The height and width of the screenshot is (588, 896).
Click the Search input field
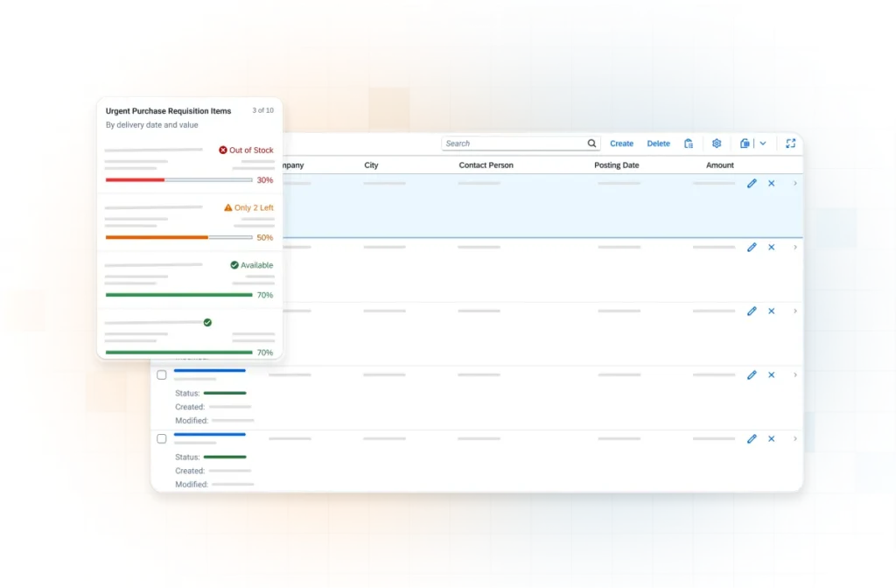point(521,143)
